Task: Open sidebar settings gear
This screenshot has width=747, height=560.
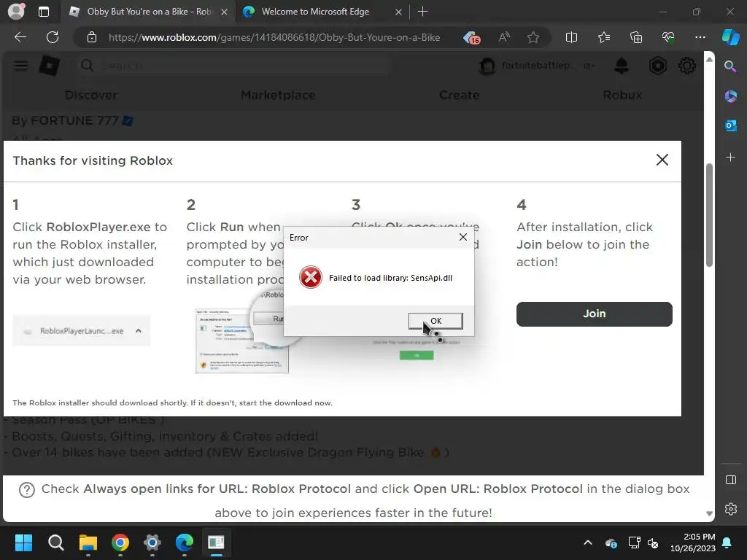Action: point(730,509)
